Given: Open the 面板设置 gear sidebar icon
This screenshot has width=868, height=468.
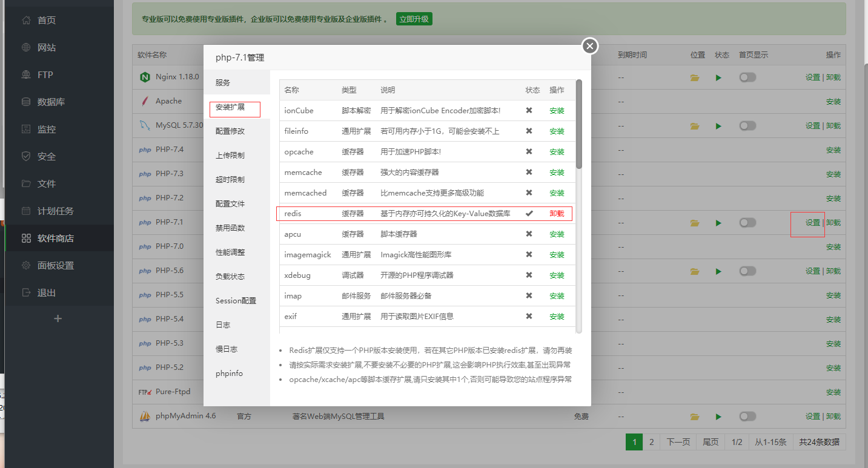Looking at the screenshot, I should [26, 266].
